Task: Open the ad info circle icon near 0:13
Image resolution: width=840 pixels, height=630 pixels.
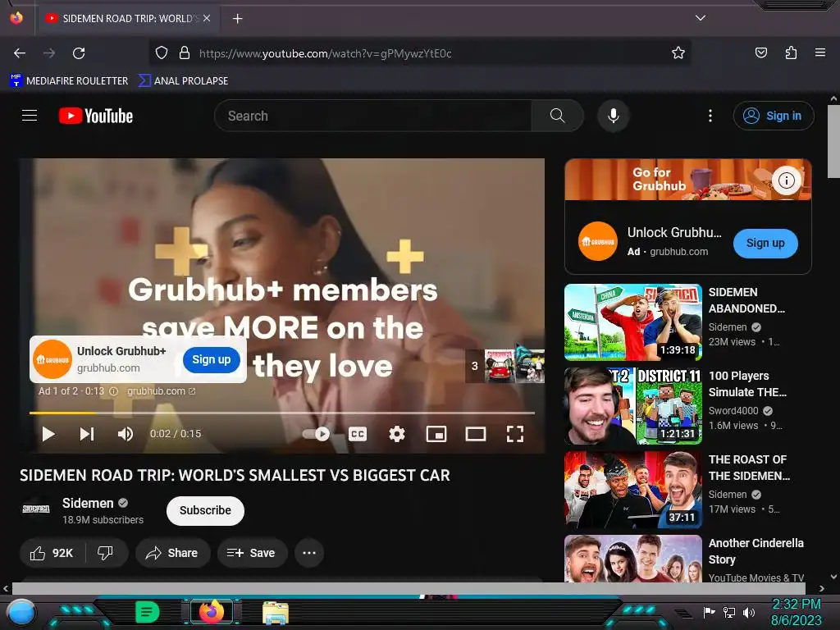Action: (x=113, y=391)
